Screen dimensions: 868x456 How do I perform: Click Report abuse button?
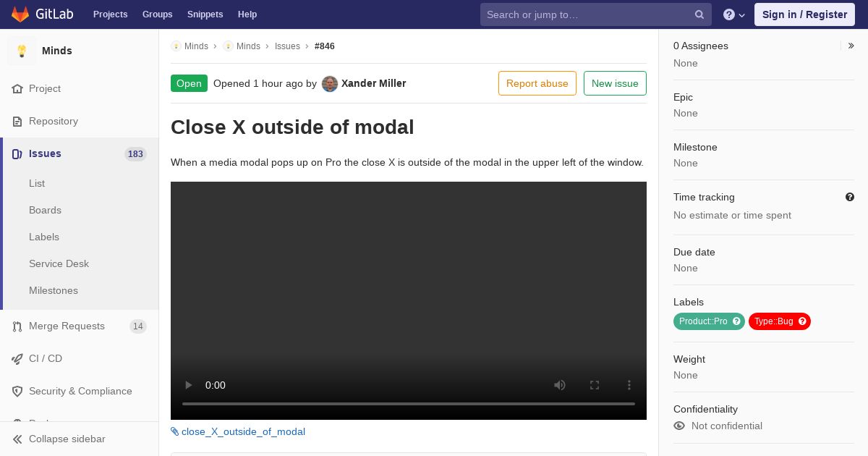(537, 83)
